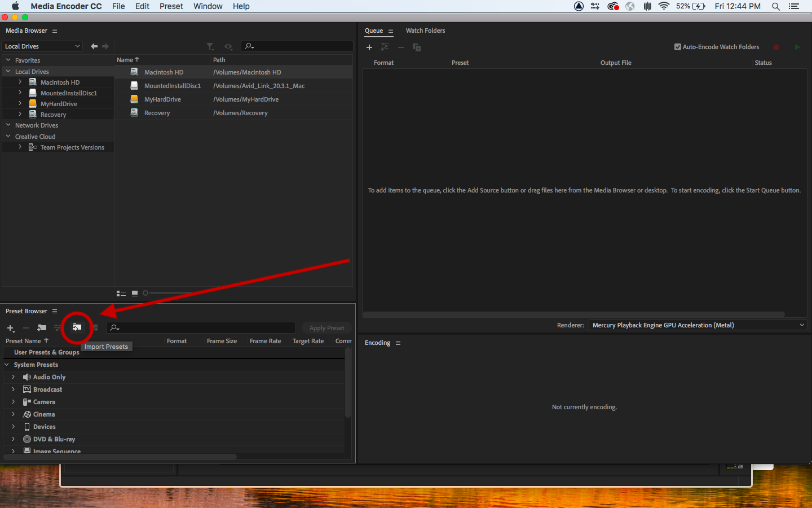Viewport: 812px width, 508px height.
Task: Click the Queue panel horizontal scrollbar
Action: pos(573,314)
